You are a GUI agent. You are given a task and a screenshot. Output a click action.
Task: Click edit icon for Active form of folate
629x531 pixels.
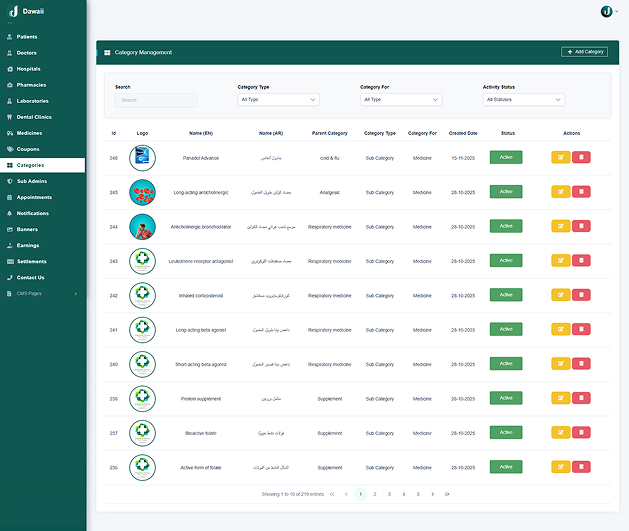[560, 467]
